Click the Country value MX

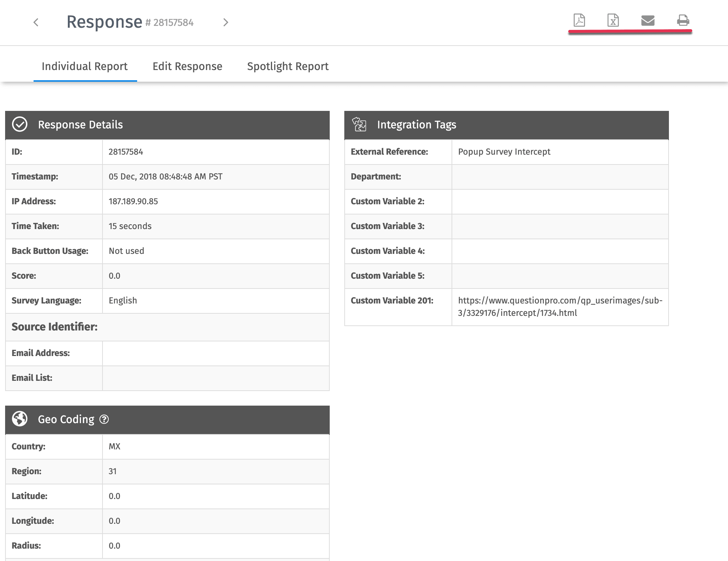[x=115, y=446]
